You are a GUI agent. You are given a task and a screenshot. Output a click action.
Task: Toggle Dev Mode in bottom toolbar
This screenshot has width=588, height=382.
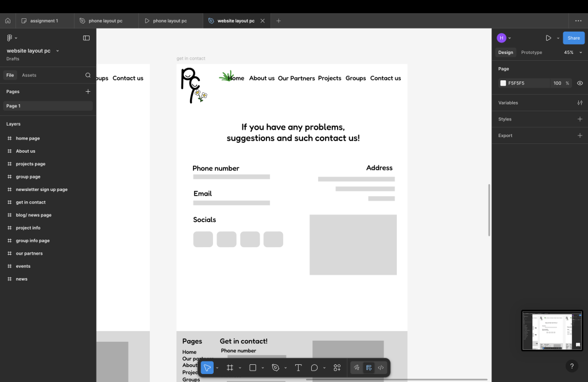[x=381, y=368]
